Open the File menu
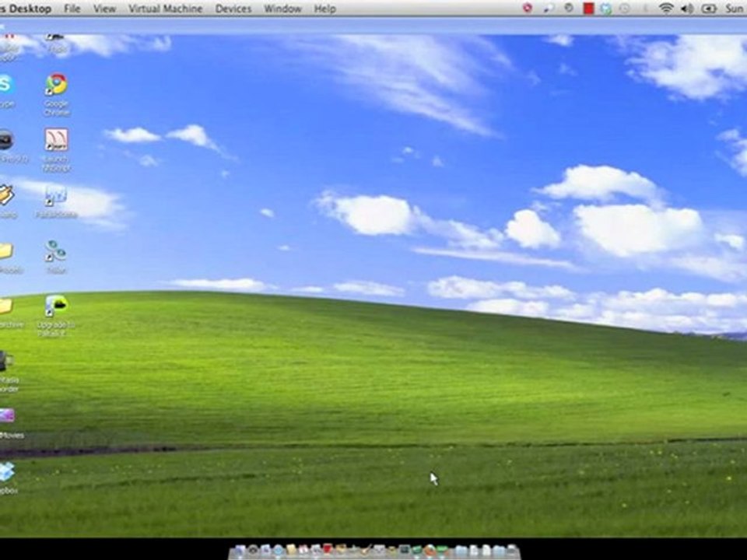The height and width of the screenshot is (560, 747). click(x=72, y=9)
